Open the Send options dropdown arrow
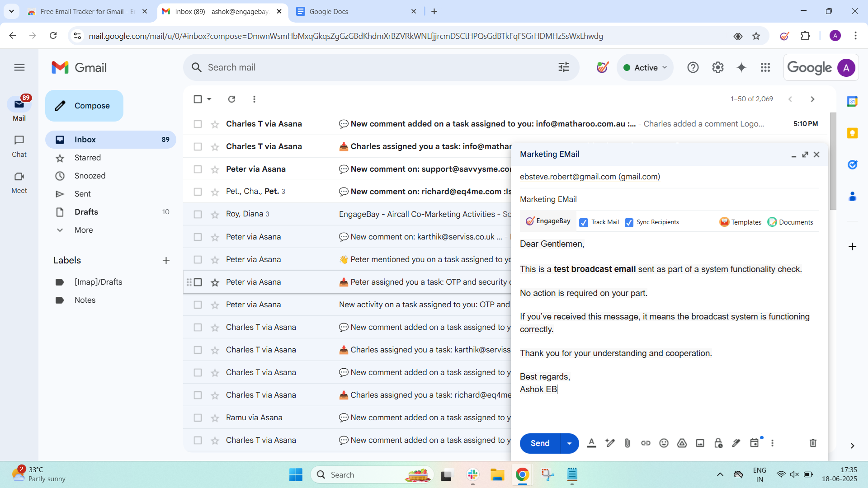This screenshot has width=868, height=488. pyautogui.click(x=570, y=443)
